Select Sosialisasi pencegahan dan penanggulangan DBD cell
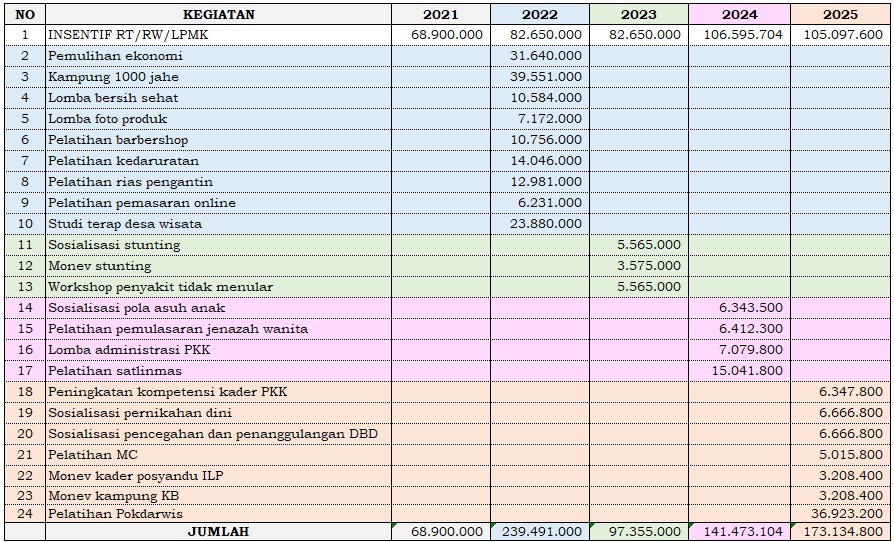This screenshot has width=894, height=542. [x=218, y=434]
